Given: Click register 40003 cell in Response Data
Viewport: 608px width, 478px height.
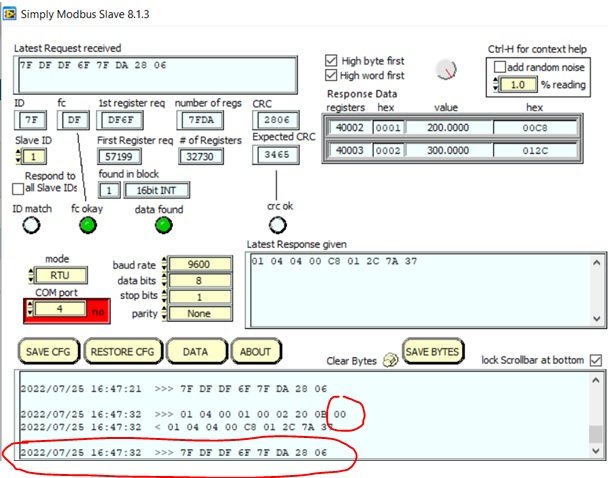Looking at the screenshot, I should (350, 150).
